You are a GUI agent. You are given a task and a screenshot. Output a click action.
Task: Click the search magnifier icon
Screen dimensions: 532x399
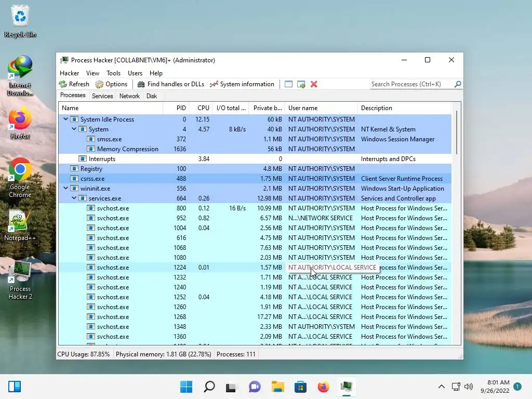click(458, 84)
